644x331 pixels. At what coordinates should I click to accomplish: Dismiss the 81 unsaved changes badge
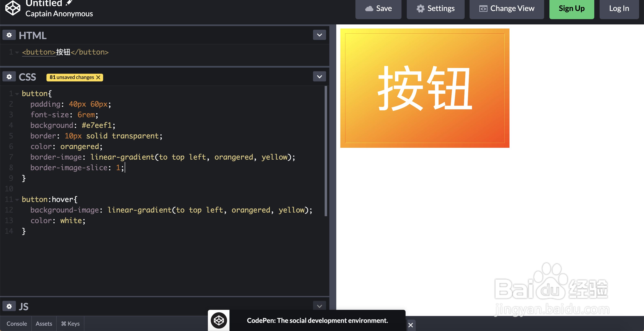pos(98,77)
